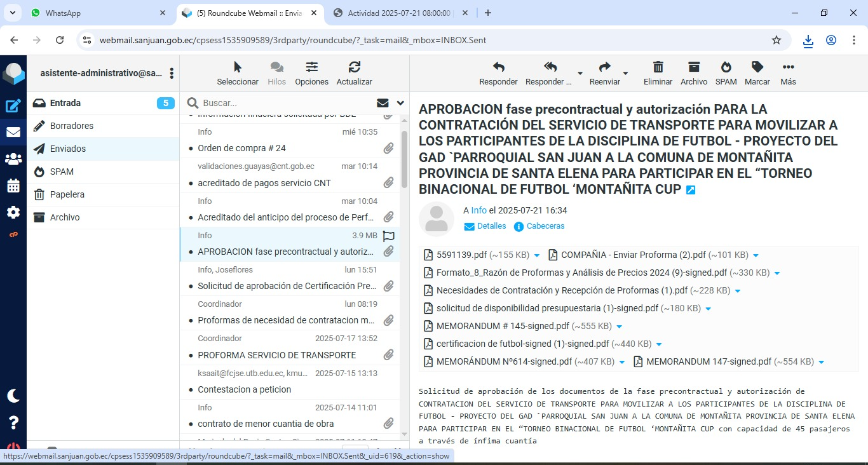
Task: Toggle the Seleccionar selection mode
Action: (x=238, y=73)
